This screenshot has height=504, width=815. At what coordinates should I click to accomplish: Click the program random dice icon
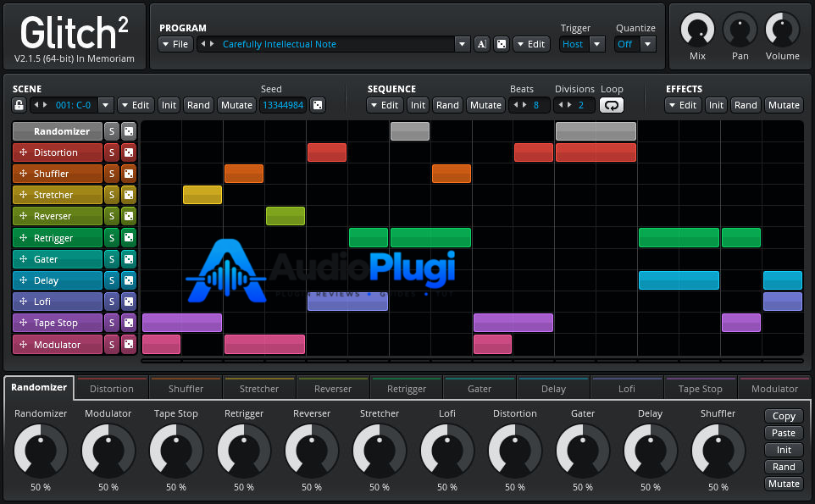coord(501,44)
